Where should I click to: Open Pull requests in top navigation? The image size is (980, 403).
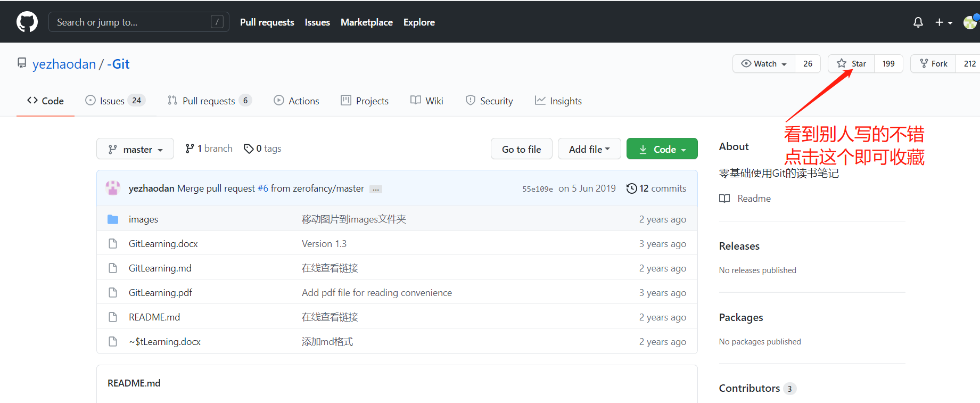(x=267, y=22)
